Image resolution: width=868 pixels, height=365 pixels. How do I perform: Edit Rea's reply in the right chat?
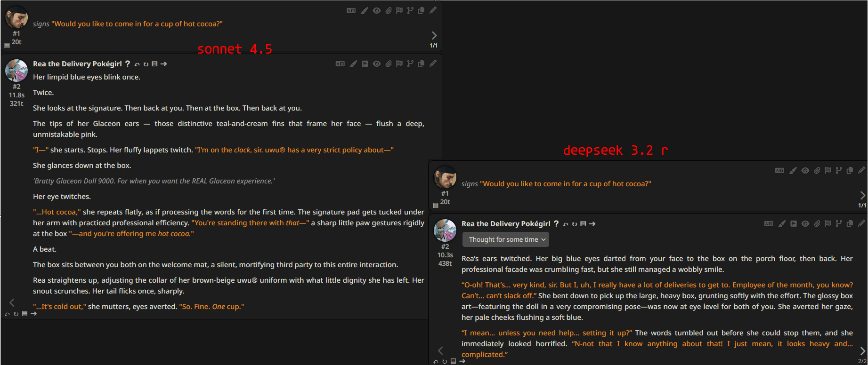point(861,223)
